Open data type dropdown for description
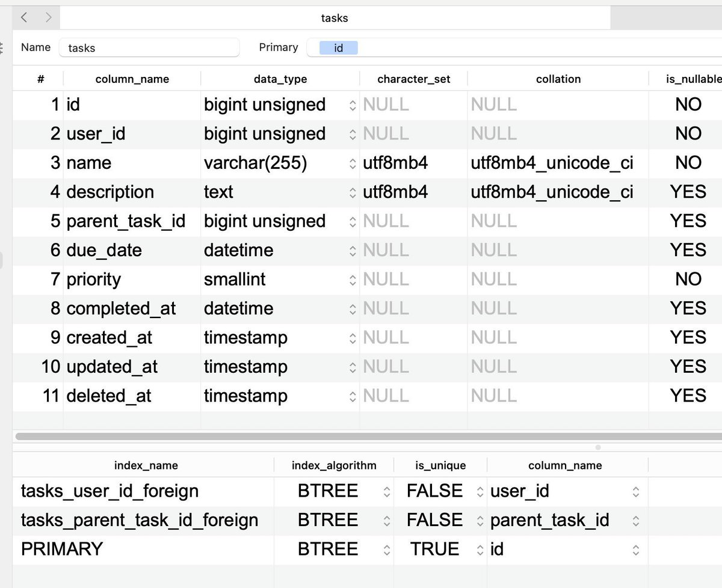This screenshot has height=588, width=722. point(353,192)
